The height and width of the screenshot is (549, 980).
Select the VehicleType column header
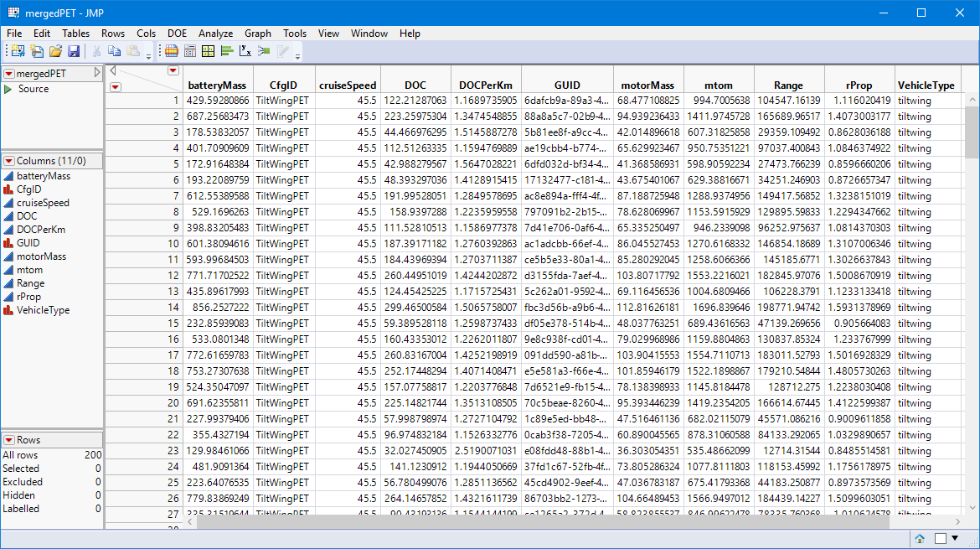[x=926, y=85]
